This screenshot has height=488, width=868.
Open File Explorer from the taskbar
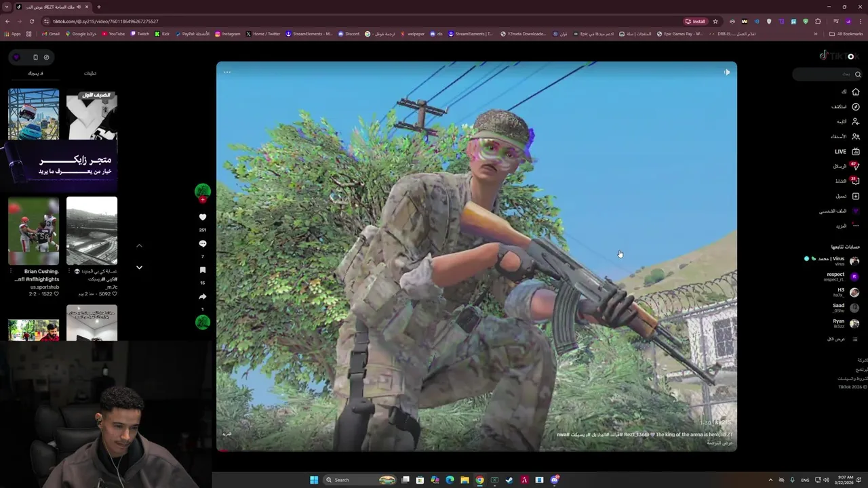point(465,480)
